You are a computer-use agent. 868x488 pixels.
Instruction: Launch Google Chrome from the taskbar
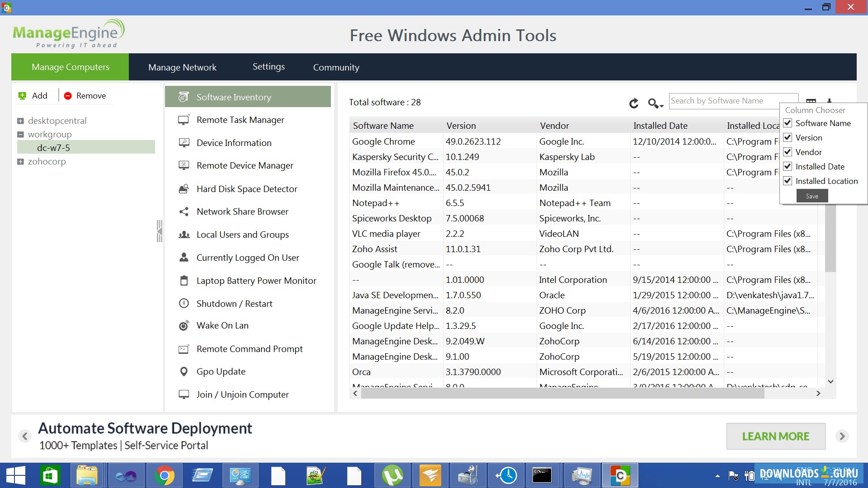[165, 475]
